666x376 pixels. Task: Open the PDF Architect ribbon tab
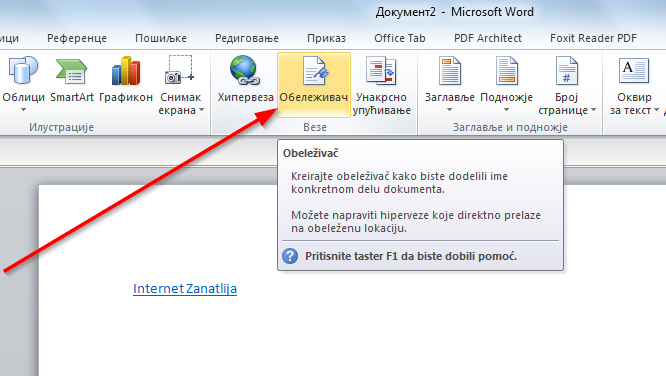(x=488, y=38)
